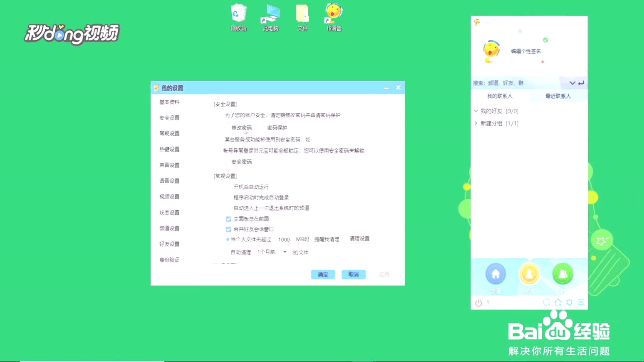Image resolution: width=644 pixels, height=362 pixels.
Task: Click the 修改密码 button
Action: (x=241, y=128)
